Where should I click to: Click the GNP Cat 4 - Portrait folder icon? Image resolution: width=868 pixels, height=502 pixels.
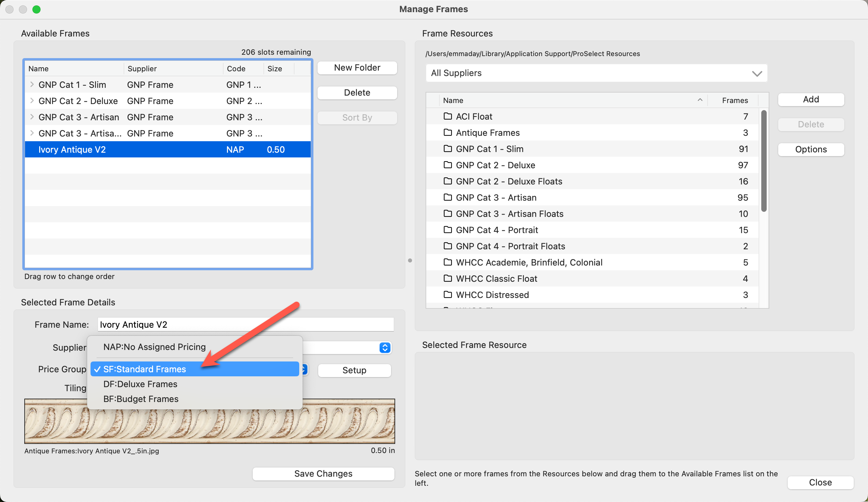(x=448, y=230)
